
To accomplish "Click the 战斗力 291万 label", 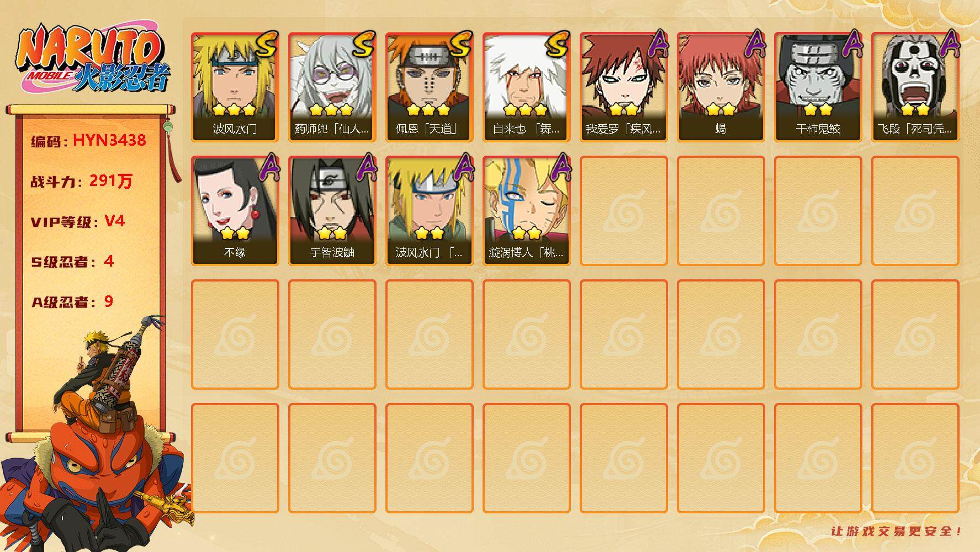I will 82,181.
